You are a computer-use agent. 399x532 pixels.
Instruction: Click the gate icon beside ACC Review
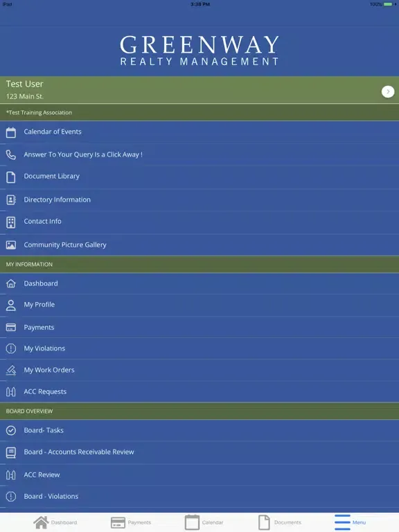pos(11,475)
